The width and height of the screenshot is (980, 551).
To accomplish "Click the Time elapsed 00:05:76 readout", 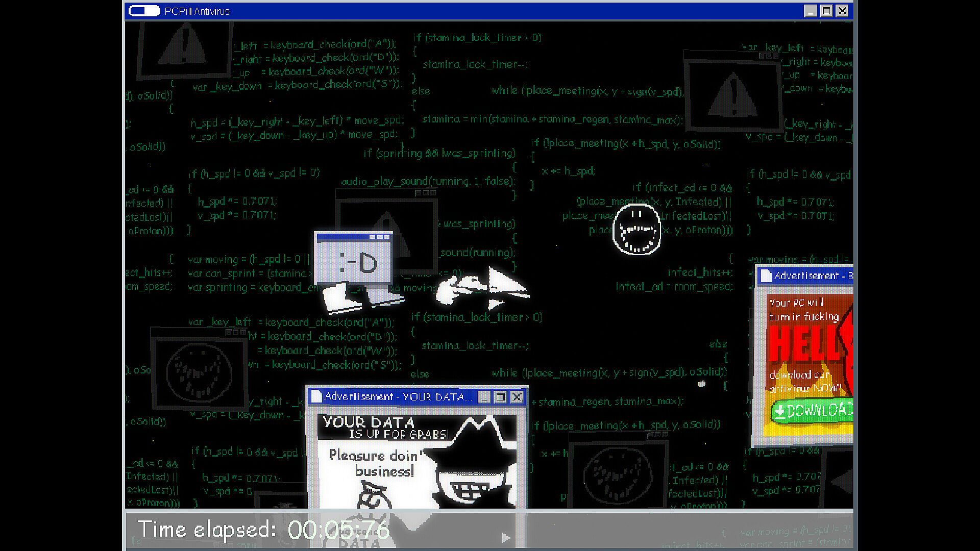I will tap(263, 530).
